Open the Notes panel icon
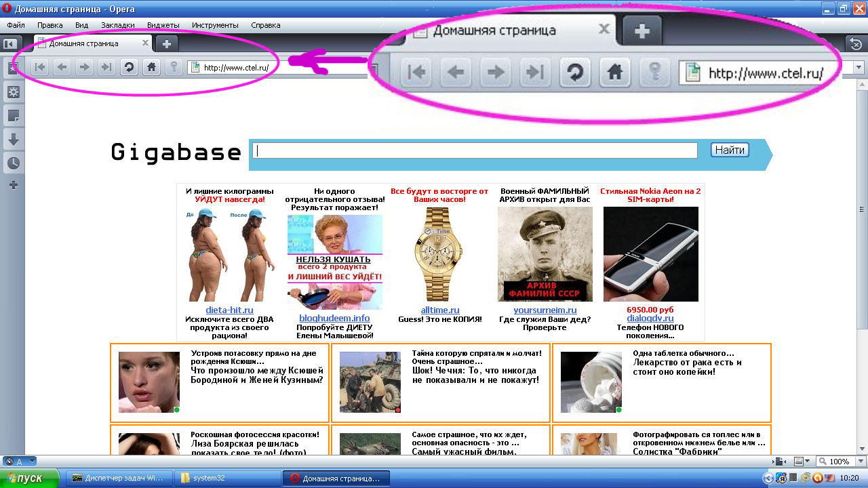Image resolution: width=868 pixels, height=488 pixels. [x=13, y=116]
